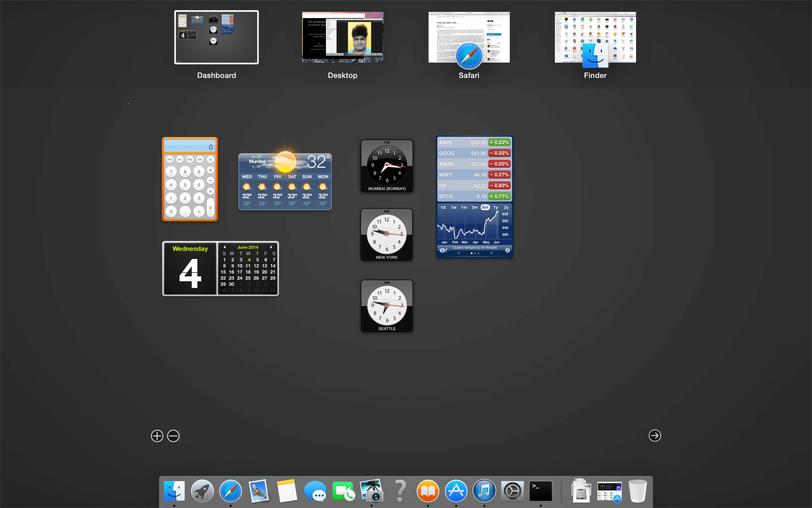The height and width of the screenshot is (508, 812).
Task: Switch to the Finder space thumbnail
Action: pos(595,37)
